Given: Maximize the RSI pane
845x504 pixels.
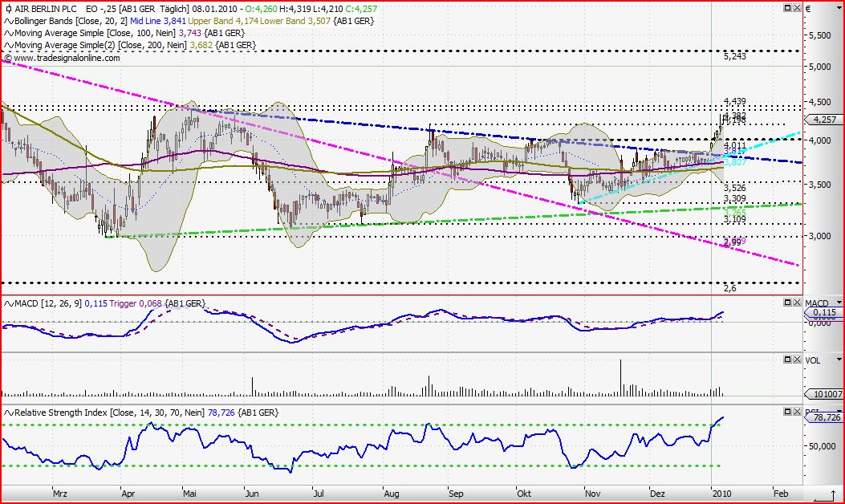Looking at the screenshot, I should [786, 413].
